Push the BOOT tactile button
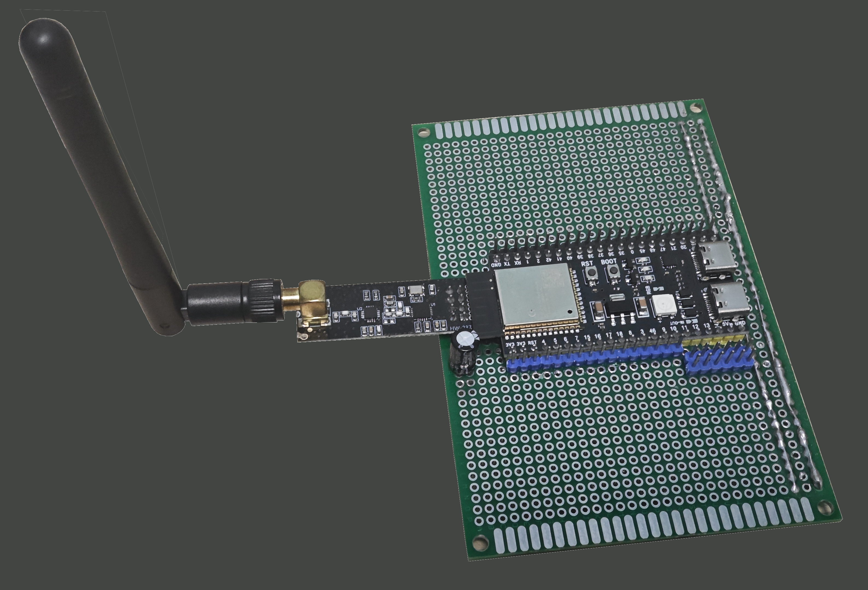 click(614, 271)
